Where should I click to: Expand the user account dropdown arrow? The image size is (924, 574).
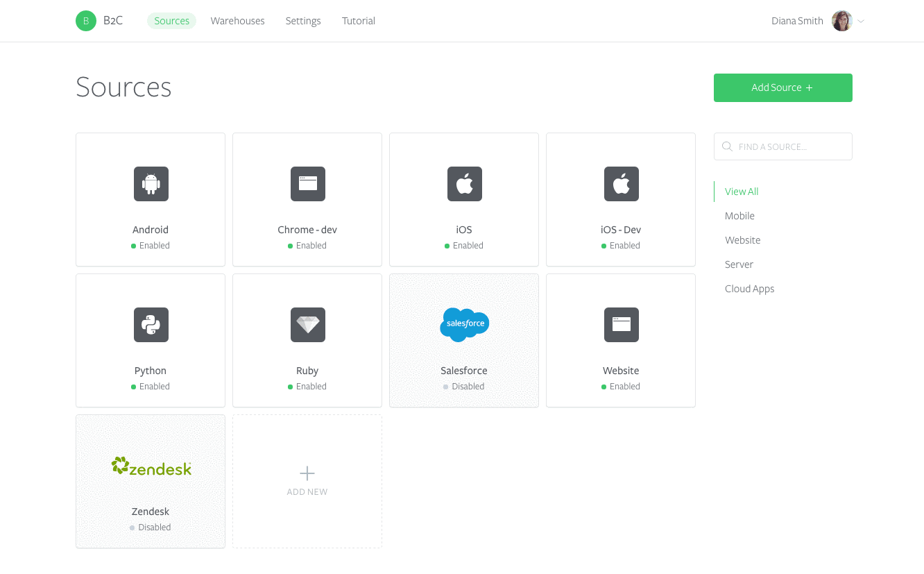861,22
